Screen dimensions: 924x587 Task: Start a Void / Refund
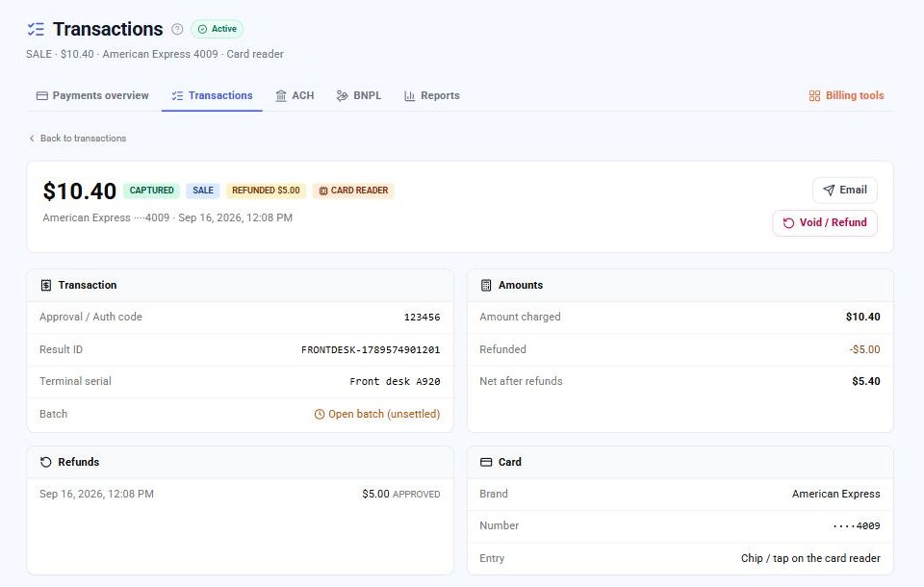(825, 223)
